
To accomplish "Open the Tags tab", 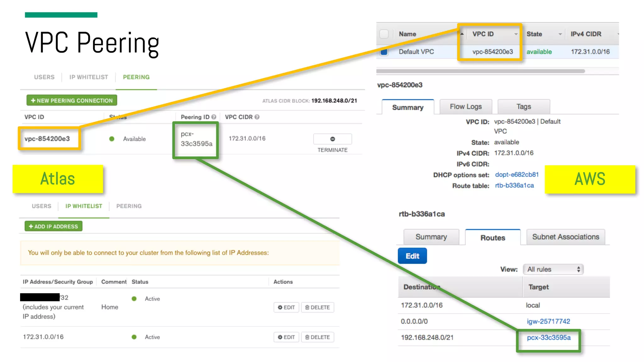I will (x=524, y=107).
